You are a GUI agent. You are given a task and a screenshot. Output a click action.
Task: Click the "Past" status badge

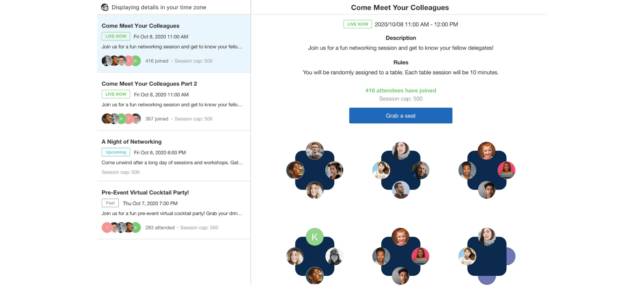110,203
